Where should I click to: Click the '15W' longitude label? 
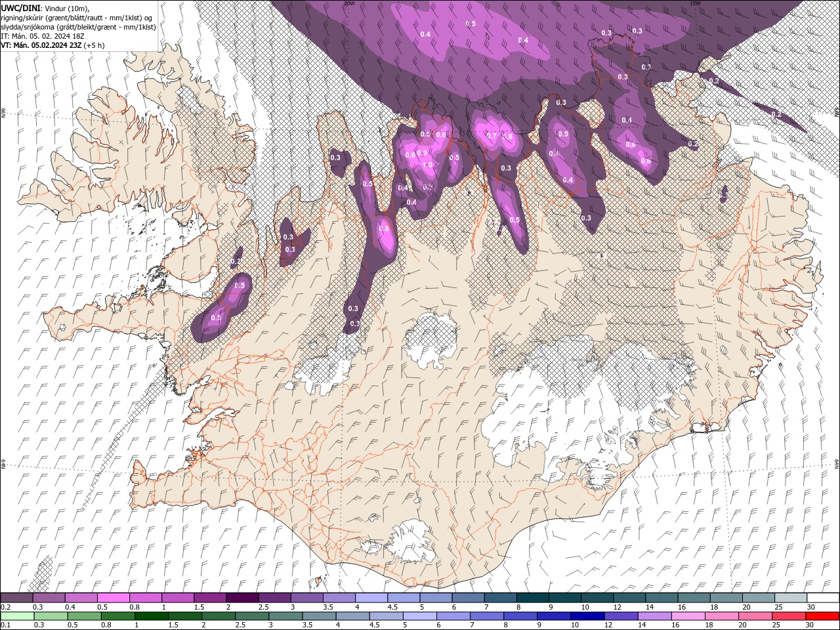point(695,3)
